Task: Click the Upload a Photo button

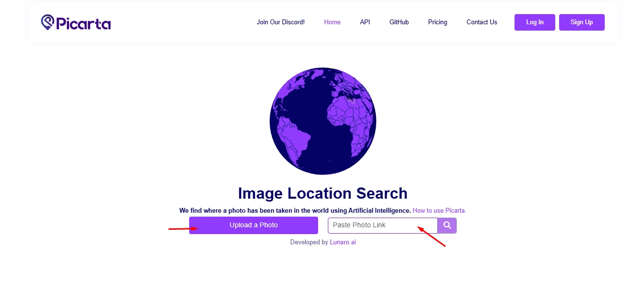Action: coord(254,225)
